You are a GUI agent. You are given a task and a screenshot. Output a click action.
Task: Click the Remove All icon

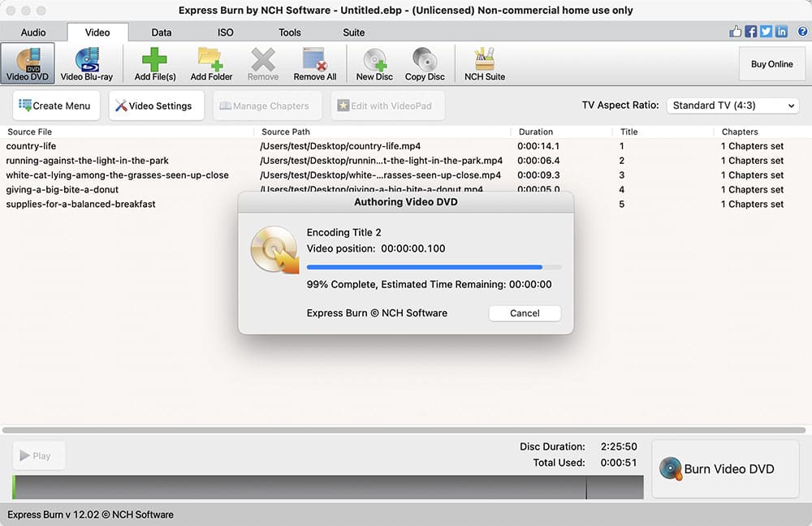(314, 63)
